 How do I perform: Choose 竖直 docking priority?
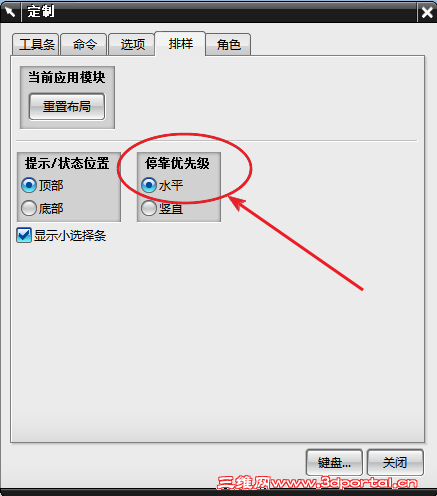(162, 209)
